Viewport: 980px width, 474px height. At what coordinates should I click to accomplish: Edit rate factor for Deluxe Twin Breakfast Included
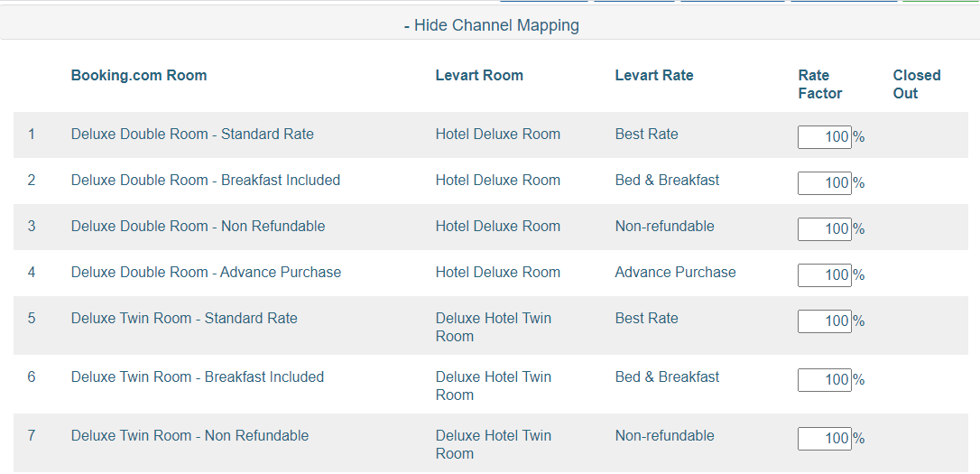click(825, 380)
